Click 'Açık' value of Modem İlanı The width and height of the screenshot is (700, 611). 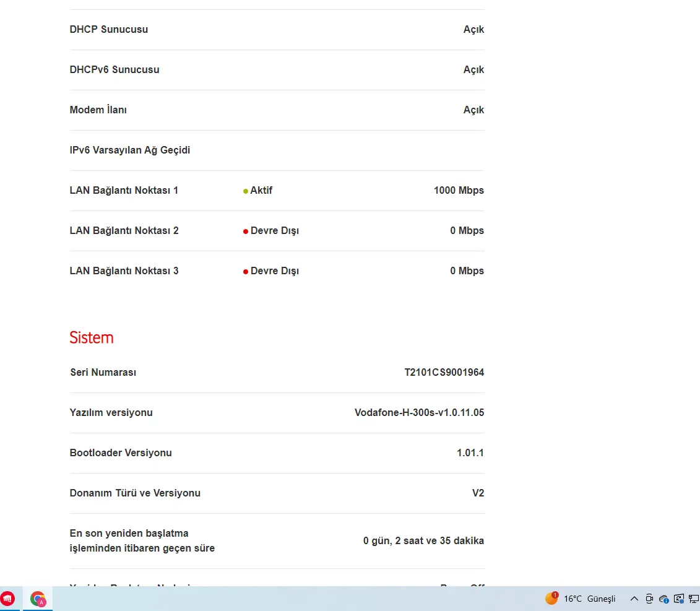click(x=473, y=110)
